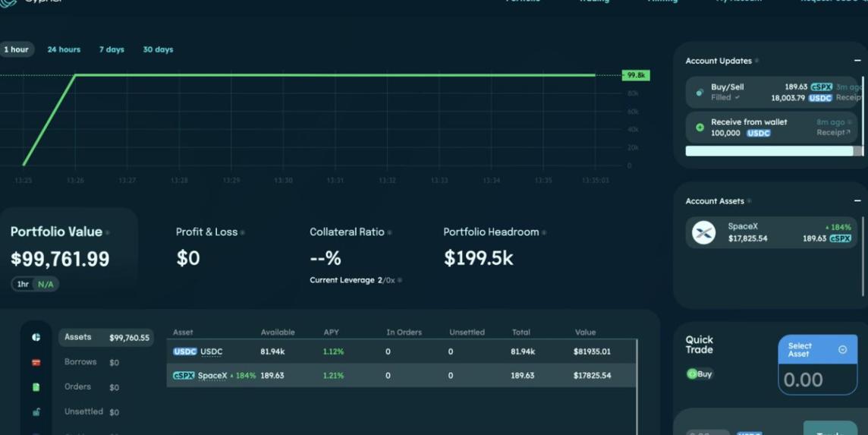Click the Unsettled column header
Screen dimensions: 868x435
click(x=467, y=333)
